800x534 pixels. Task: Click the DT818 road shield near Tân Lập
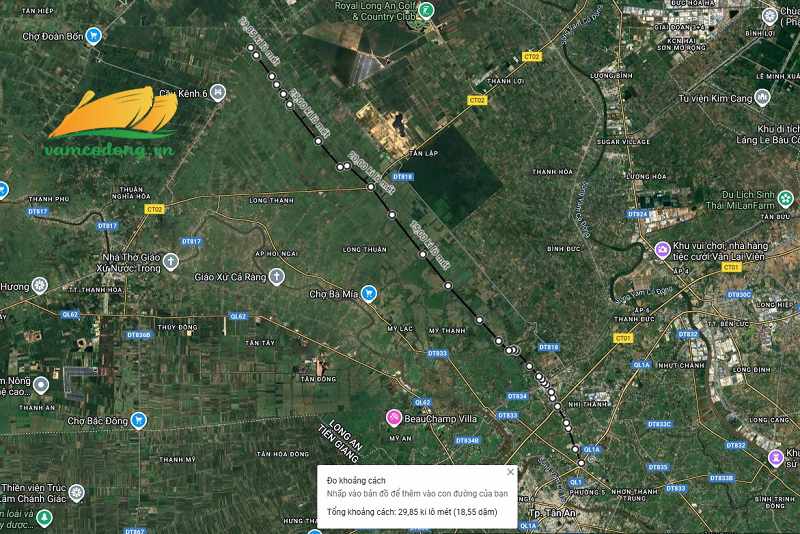pos(403,177)
